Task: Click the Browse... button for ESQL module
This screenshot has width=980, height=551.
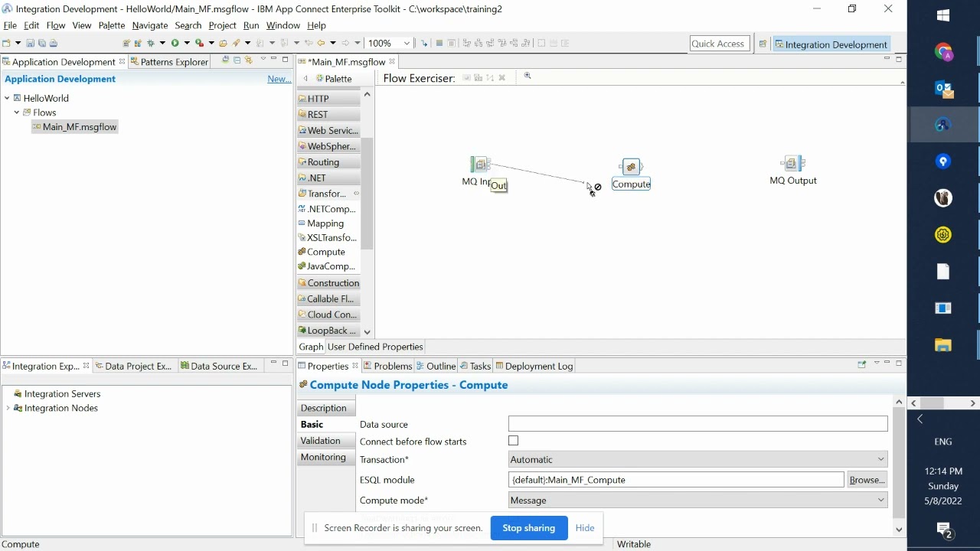Action: pyautogui.click(x=867, y=480)
